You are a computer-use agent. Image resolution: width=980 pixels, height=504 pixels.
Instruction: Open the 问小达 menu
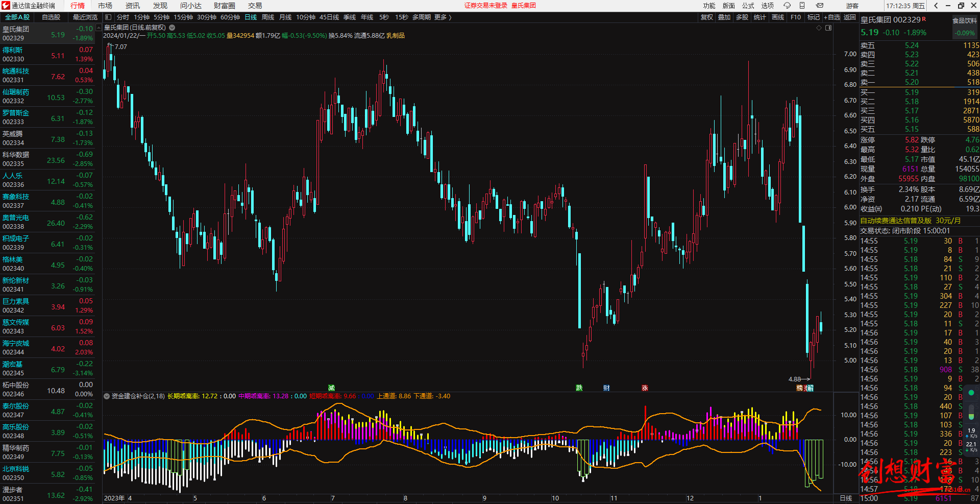[x=191, y=6]
